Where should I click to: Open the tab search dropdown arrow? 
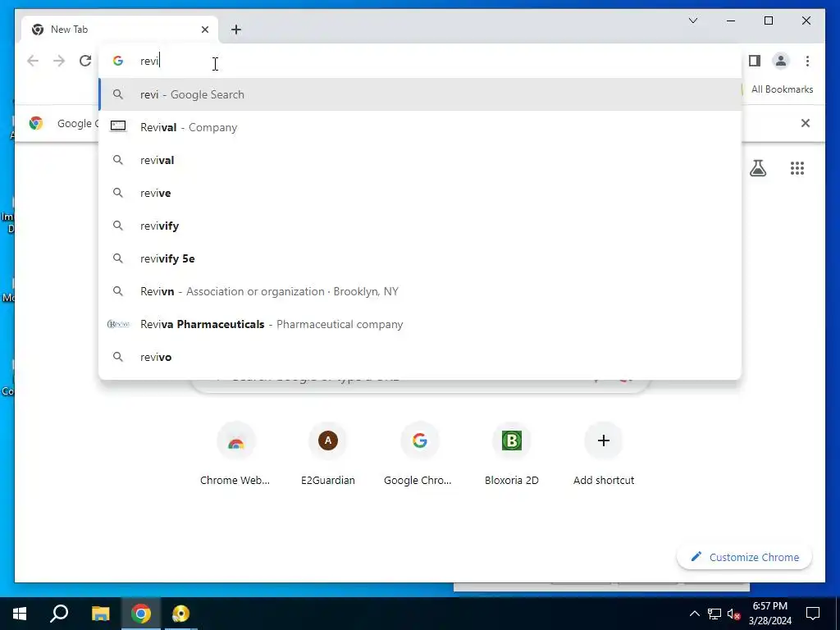coord(692,21)
